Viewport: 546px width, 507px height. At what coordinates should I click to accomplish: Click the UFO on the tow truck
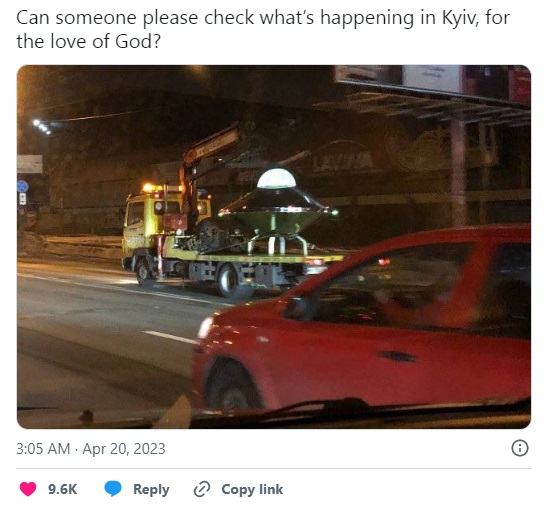click(277, 211)
